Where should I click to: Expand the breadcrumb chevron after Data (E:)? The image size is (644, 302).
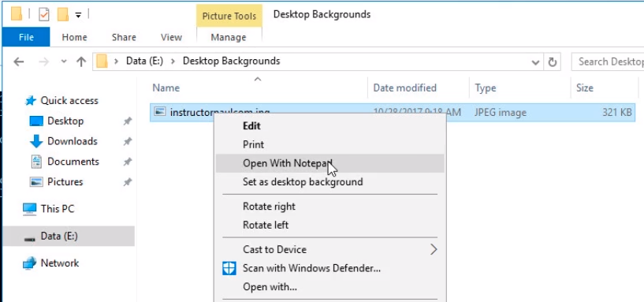[x=173, y=62]
